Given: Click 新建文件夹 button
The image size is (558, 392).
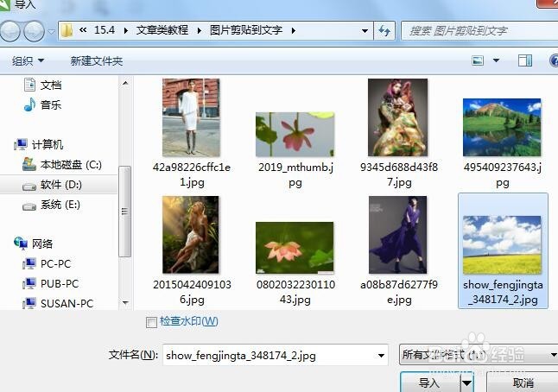Looking at the screenshot, I should [x=97, y=60].
